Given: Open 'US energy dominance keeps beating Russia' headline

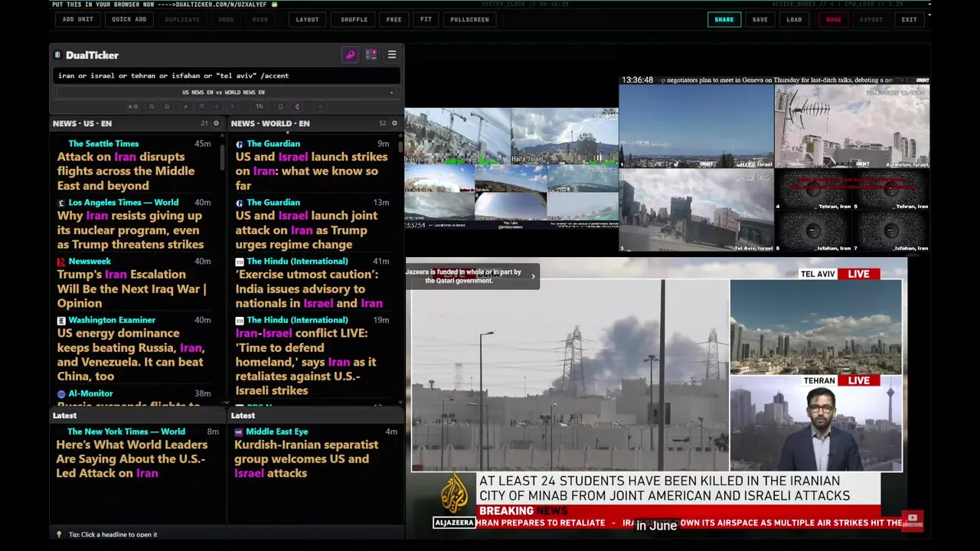Looking at the screenshot, I should 130,355.
